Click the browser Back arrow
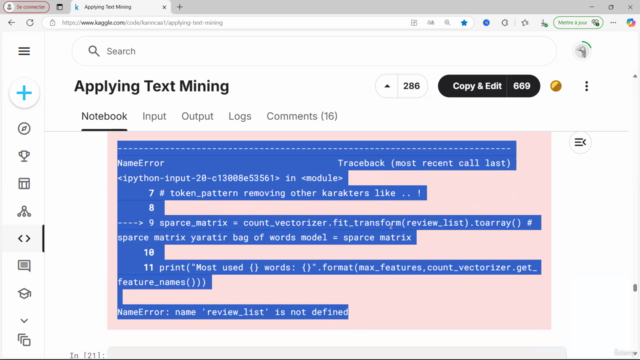Image resolution: width=640 pixels, height=360 pixels. [11, 22]
